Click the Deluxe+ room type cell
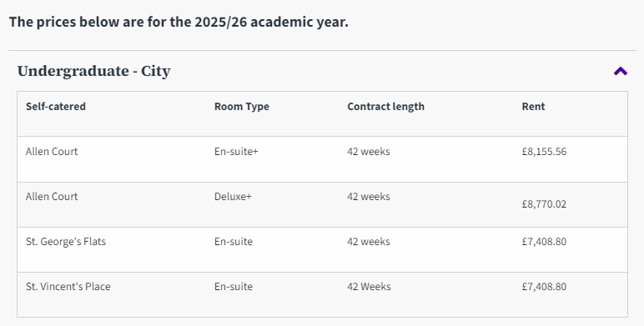Viewport: 644px width, 326px height. (x=233, y=197)
